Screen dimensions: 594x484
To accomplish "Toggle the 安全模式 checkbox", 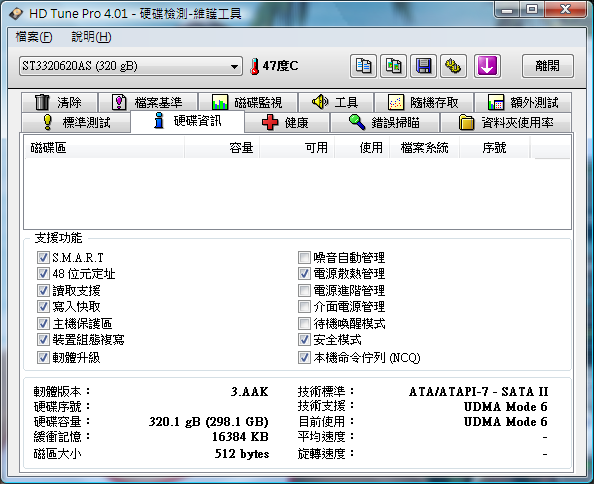I will 304,339.
